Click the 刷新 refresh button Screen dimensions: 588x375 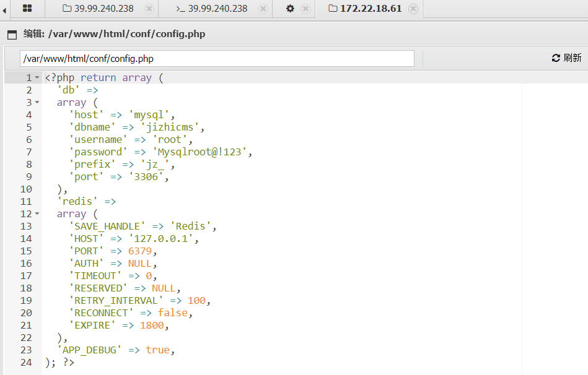(x=566, y=58)
